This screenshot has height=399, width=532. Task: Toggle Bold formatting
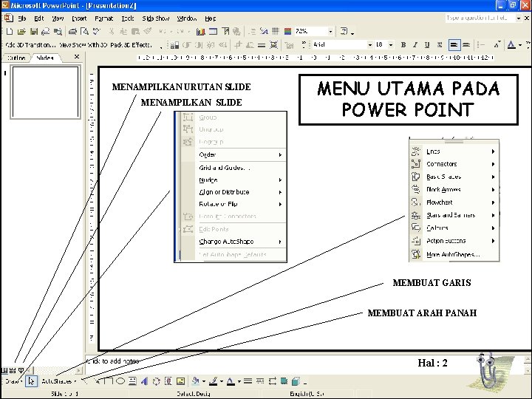(x=403, y=45)
